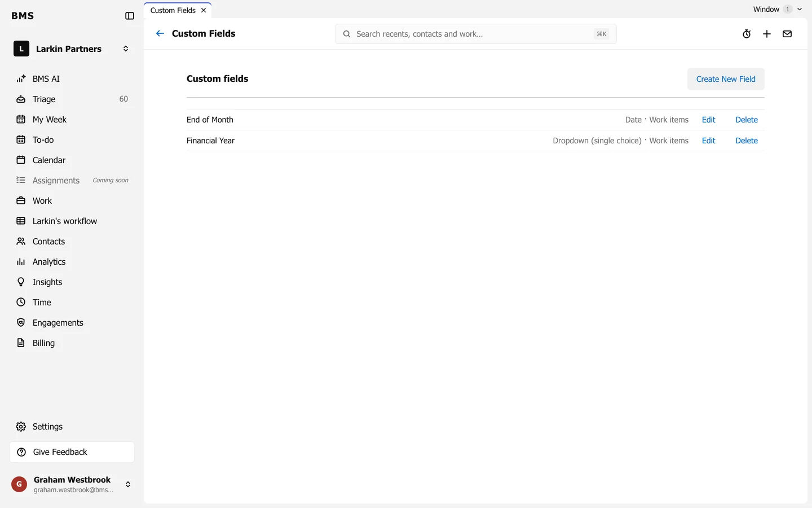Open the mail envelope icon

coord(787,34)
